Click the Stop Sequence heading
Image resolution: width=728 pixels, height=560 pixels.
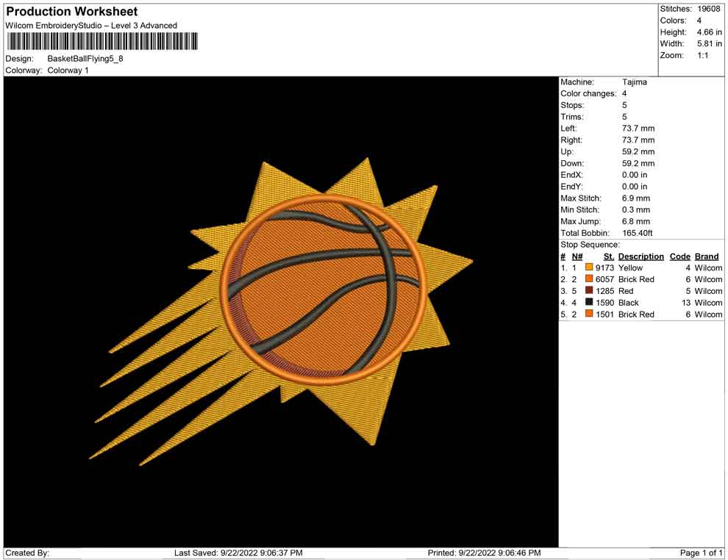pos(590,245)
